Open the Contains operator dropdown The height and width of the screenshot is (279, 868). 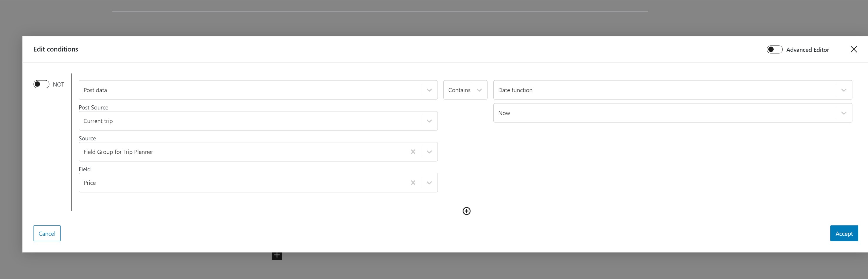pos(465,90)
